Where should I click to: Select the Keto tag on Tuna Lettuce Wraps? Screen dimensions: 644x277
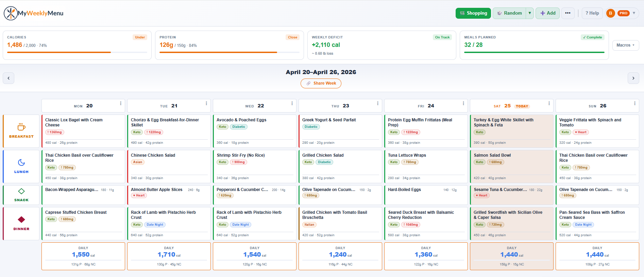coord(394,162)
